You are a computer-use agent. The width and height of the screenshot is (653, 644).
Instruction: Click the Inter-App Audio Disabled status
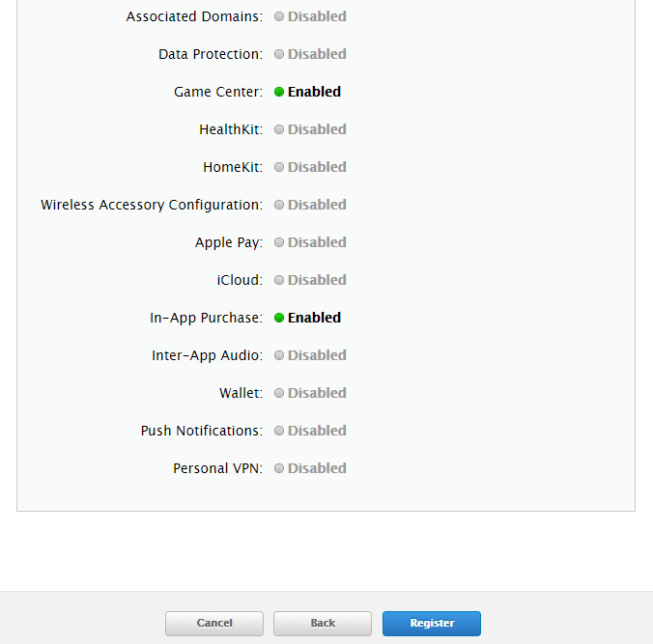pos(317,355)
